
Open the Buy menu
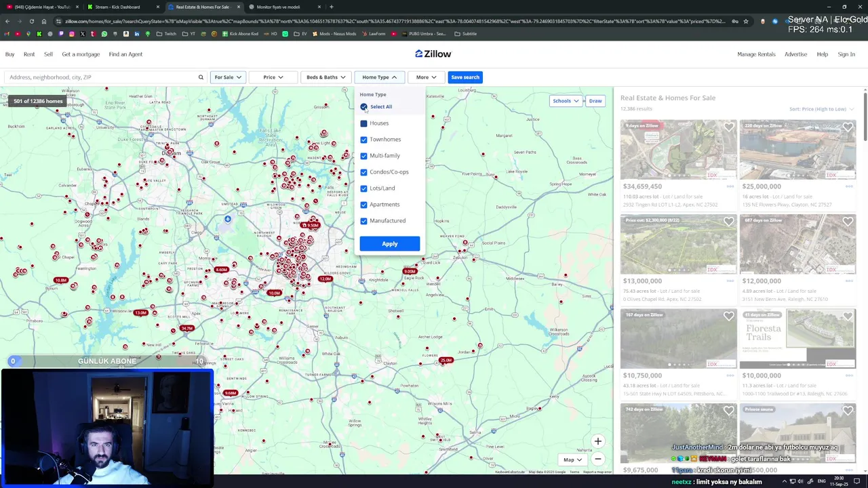9,54
